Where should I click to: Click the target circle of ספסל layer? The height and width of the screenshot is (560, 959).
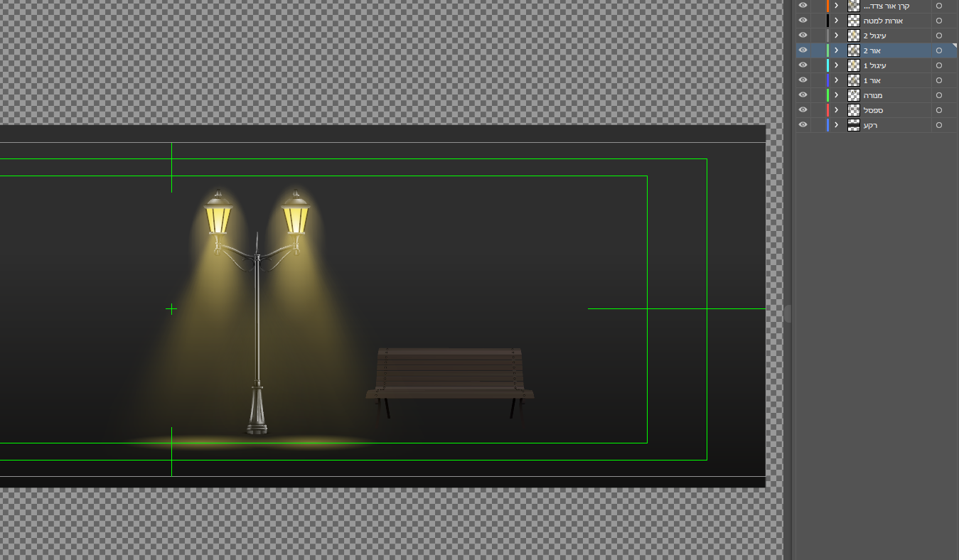(939, 110)
